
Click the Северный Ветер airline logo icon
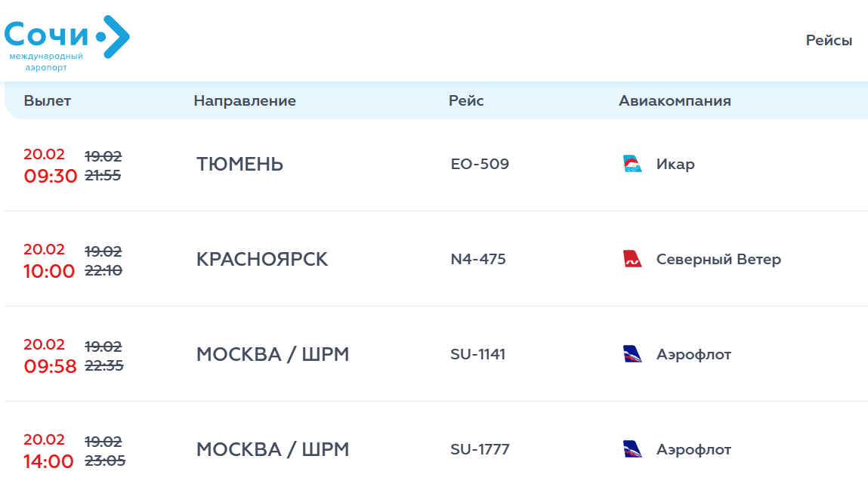point(632,259)
